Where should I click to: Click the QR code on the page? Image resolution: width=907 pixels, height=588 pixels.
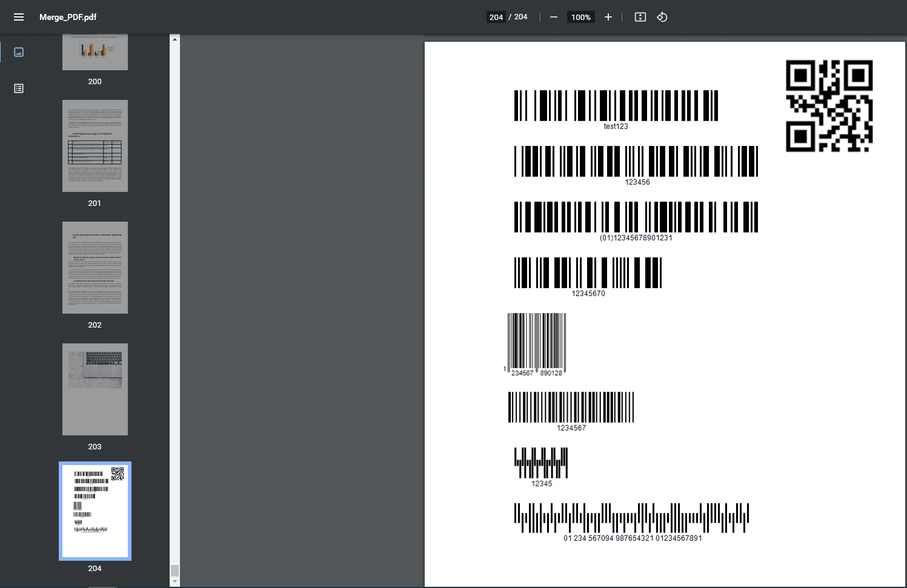829,106
